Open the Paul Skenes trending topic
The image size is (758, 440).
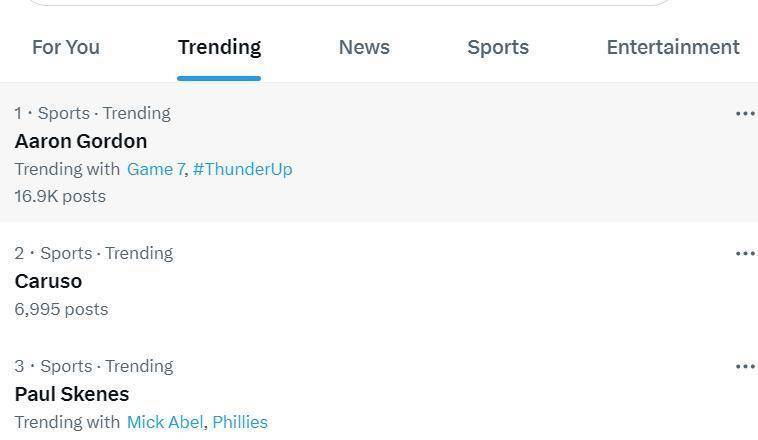[x=72, y=394]
